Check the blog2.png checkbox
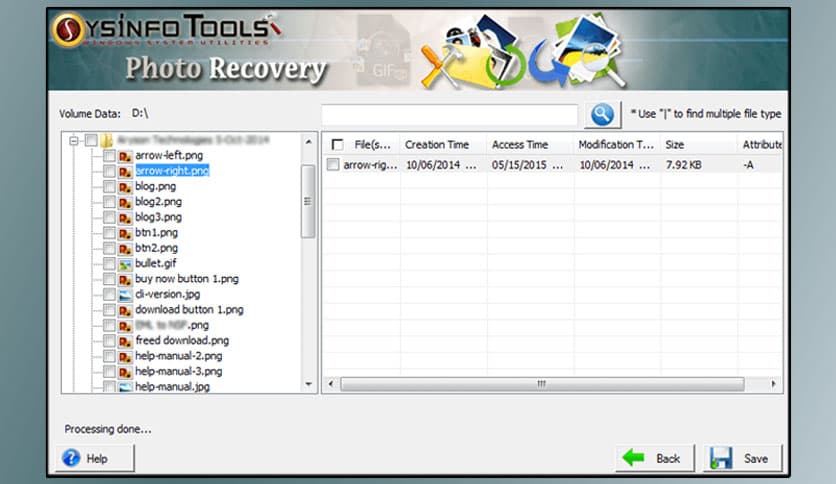The width and height of the screenshot is (836, 484). pyautogui.click(x=109, y=202)
